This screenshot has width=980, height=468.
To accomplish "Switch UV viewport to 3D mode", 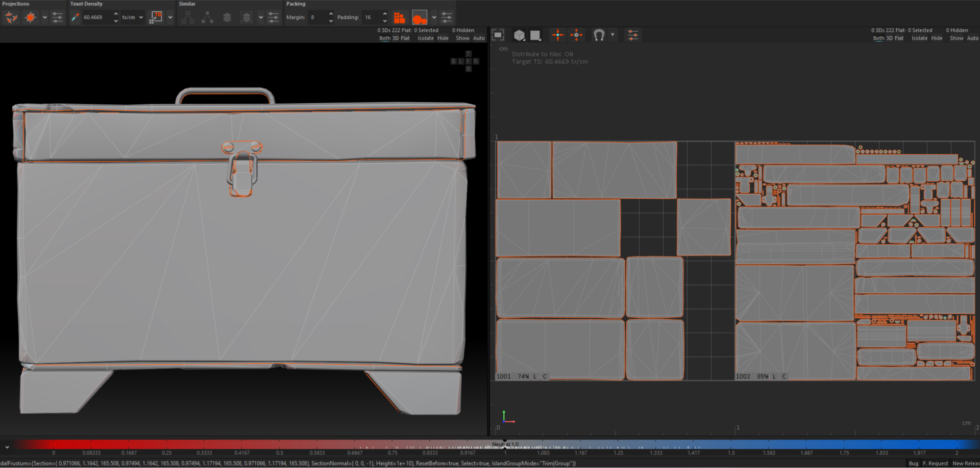I will click(889, 38).
